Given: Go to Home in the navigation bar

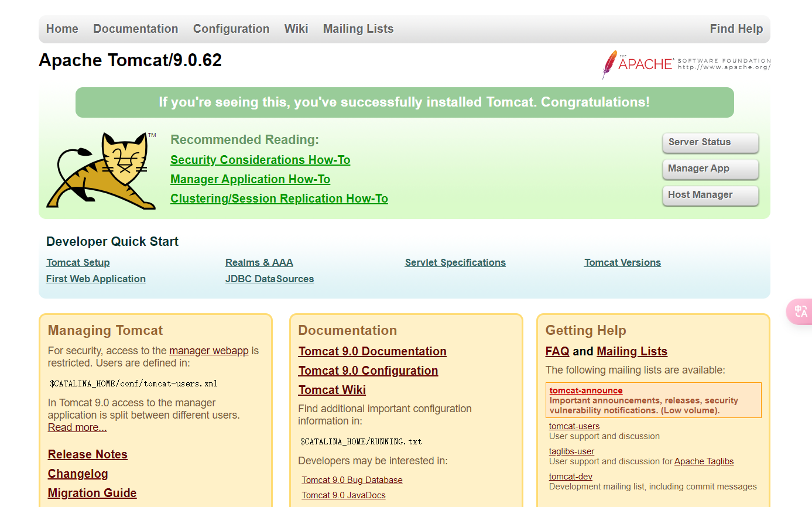Looking at the screenshot, I should click(x=62, y=29).
